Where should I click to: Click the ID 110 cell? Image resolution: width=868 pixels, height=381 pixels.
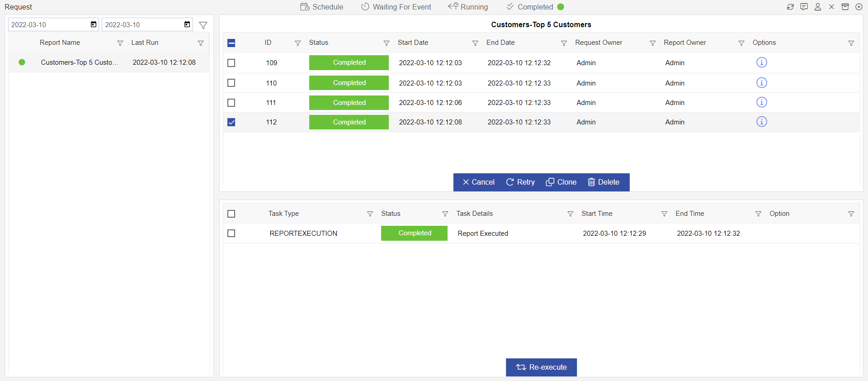click(271, 83)
